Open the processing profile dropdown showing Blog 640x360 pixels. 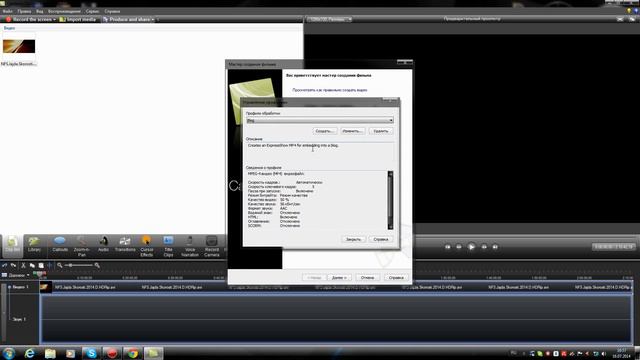click(x=320, y=120)
